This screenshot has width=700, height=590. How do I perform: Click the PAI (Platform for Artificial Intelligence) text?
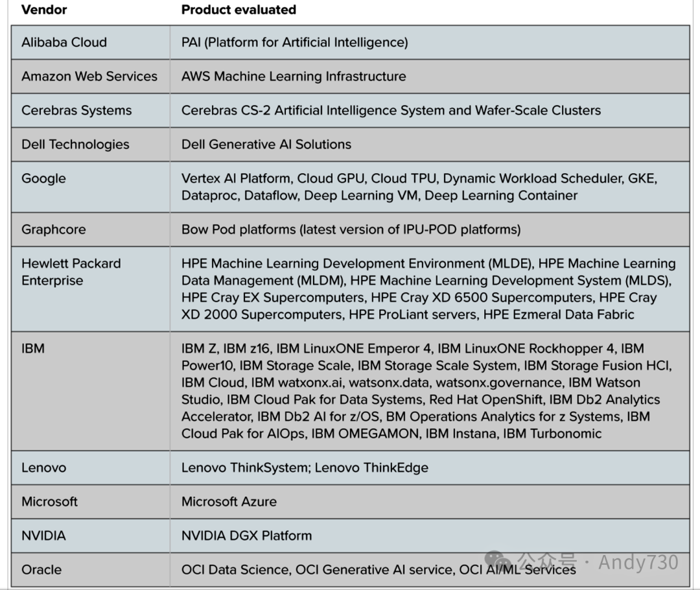295,42
